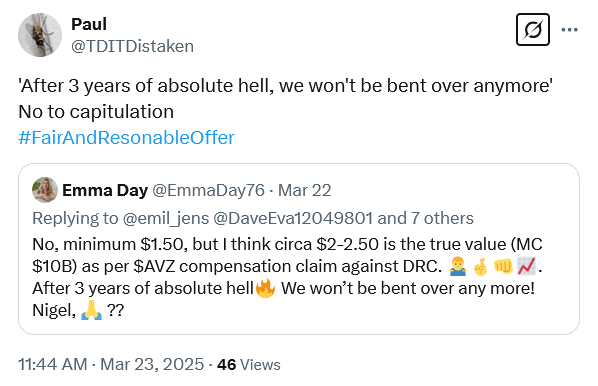
Task: Open the quoted post's Mar 22 date
Action: [304, 190]
